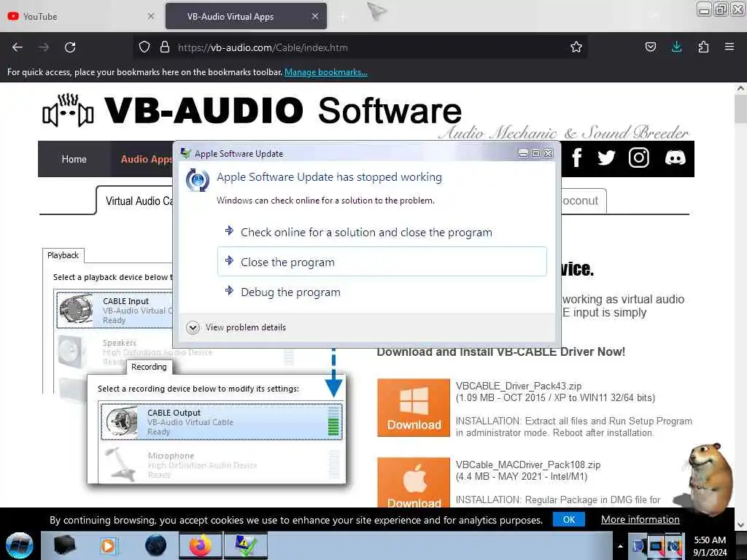Click the VBCABLE_Driver_Pack43.zip text
The height and width of the screenshot is (560, 747).
(x=519, y=386)
